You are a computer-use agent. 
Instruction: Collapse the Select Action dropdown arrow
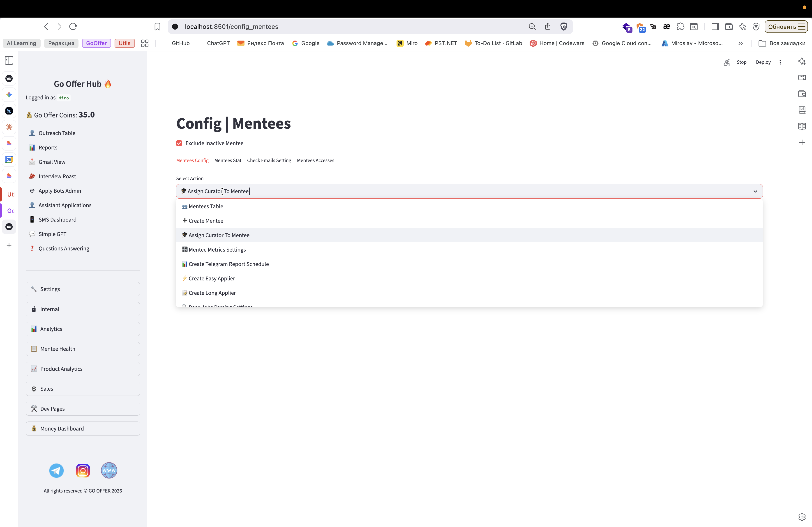(x=755, y=191)
